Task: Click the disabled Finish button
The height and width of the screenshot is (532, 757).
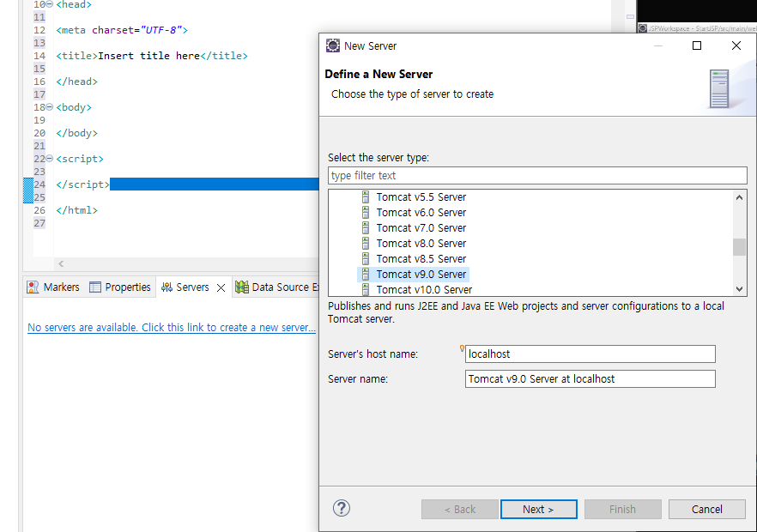Action: click(623, 510)
